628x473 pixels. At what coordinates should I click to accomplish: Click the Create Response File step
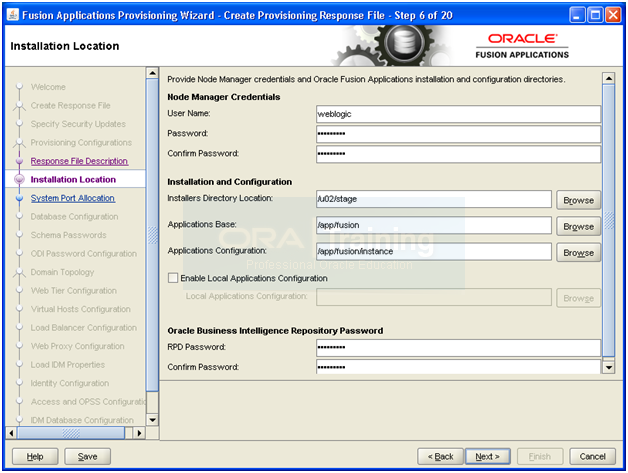click(x=70, y=105)
